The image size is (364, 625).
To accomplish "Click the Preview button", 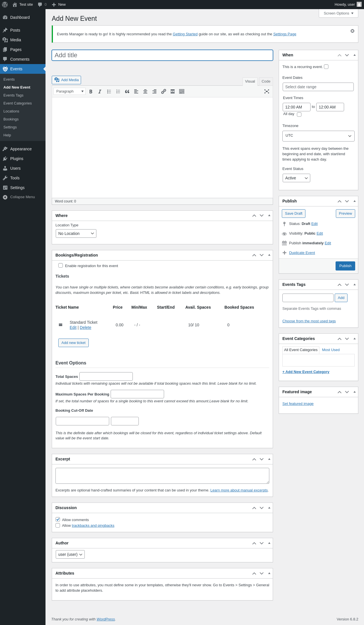I will 345,214.
